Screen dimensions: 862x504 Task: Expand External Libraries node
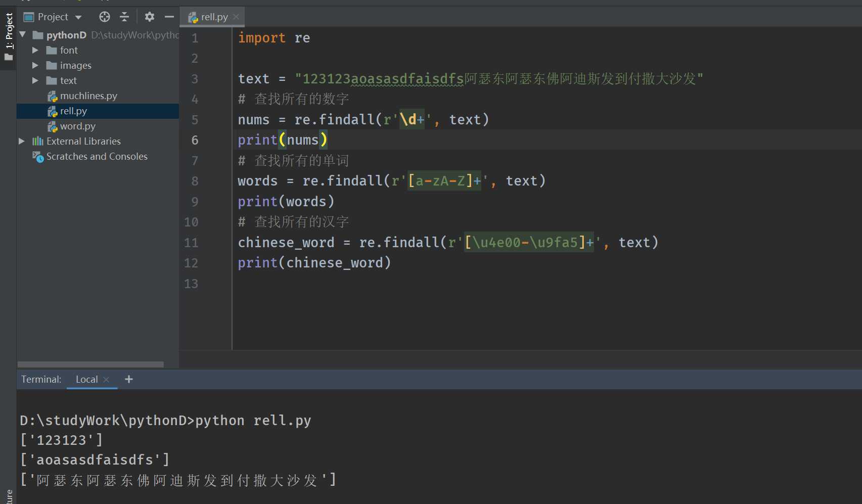pyautogui.click(x=22, y=141)
